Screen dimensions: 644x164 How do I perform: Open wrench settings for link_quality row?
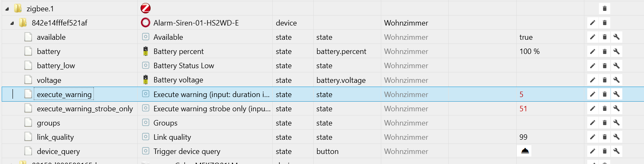point(616,137)
